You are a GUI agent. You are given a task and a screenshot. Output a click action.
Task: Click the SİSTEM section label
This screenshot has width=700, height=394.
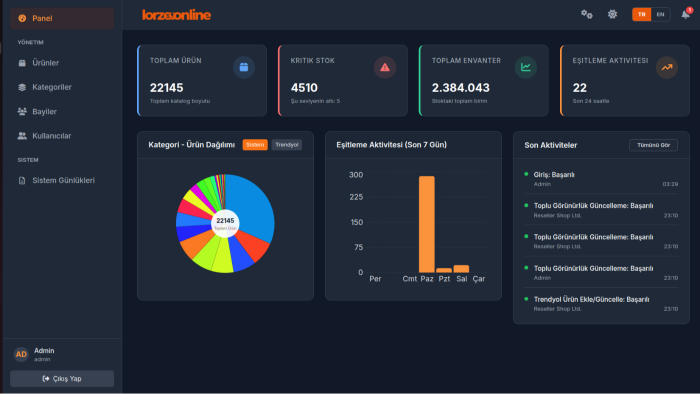pos(28,160)
